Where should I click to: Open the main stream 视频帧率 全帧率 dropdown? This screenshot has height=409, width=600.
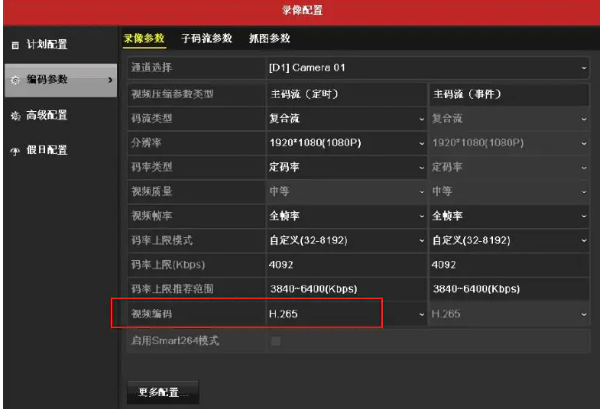346,216
